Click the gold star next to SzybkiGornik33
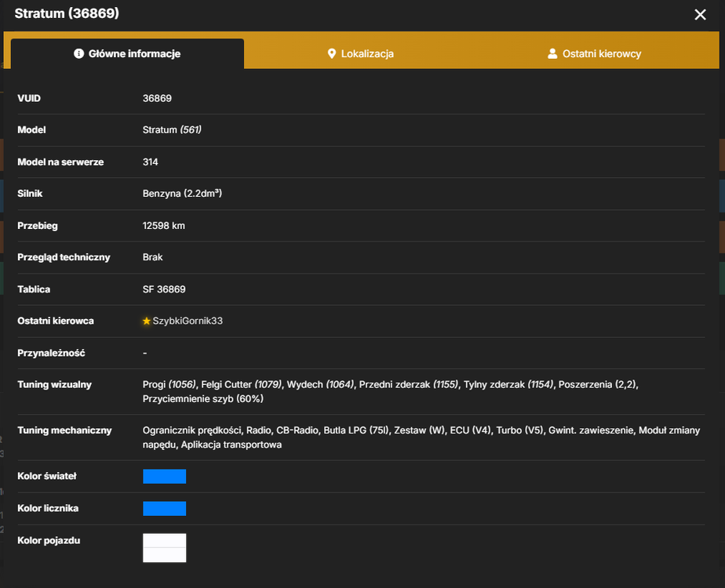This screenshot has height=588, width=725. (147, 321)
